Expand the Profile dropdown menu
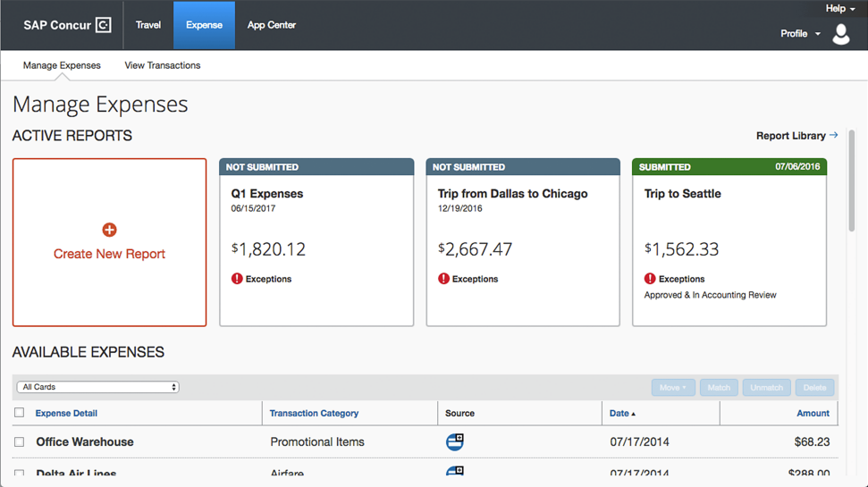This screenshot has width=868, height=487. point(800,34)
